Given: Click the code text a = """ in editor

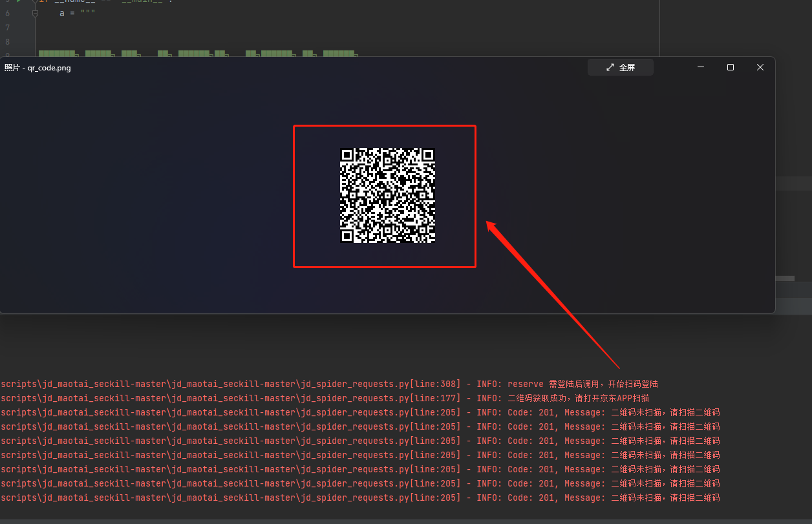Looking at the screenshot, I should pos(78,13).
